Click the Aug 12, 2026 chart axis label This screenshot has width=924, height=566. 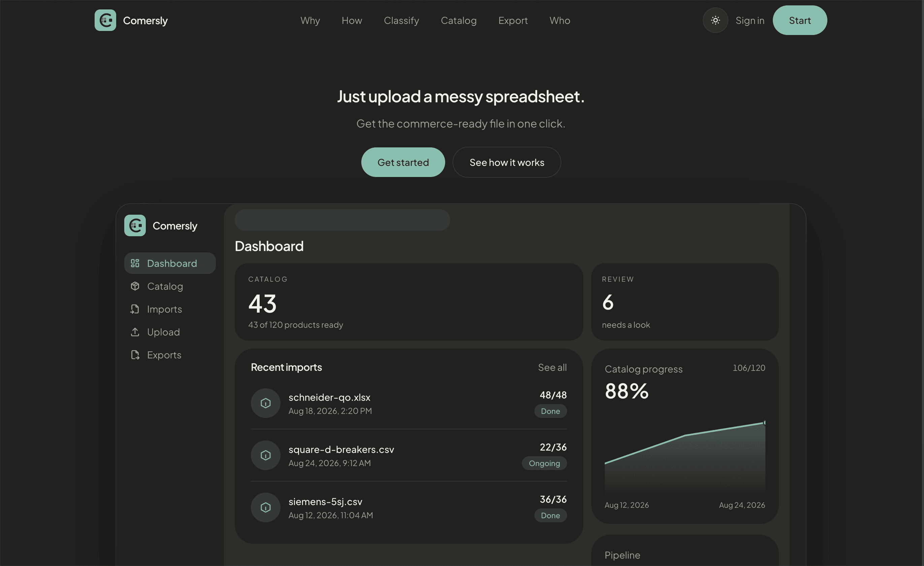click(x=626, y=505)
